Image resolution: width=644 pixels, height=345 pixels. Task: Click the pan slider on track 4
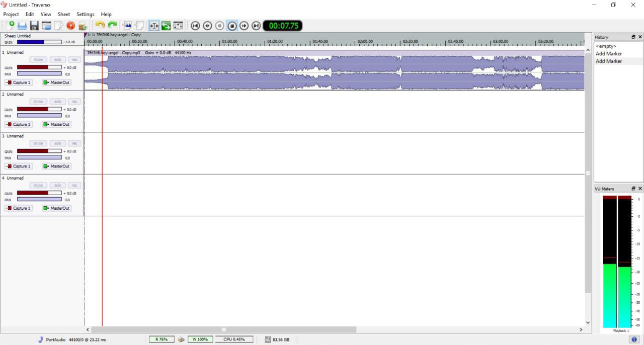(39, 199)
